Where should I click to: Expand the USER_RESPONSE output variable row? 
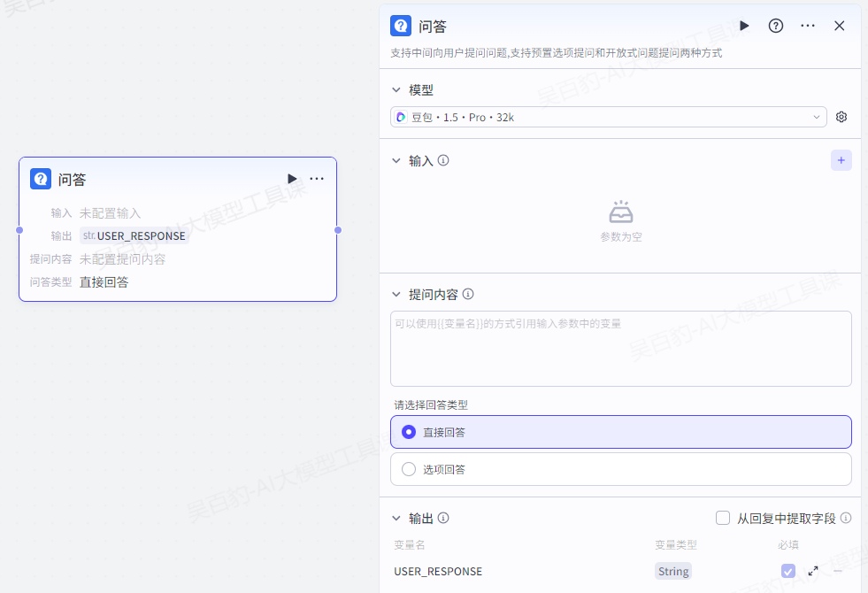click(813, 571)
